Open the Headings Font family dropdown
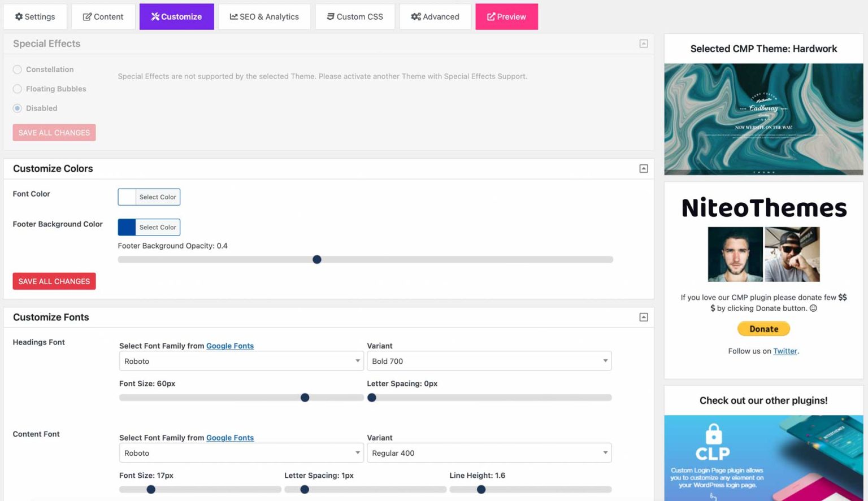Viewport: 868px width, 501px height. click(241, 361)
